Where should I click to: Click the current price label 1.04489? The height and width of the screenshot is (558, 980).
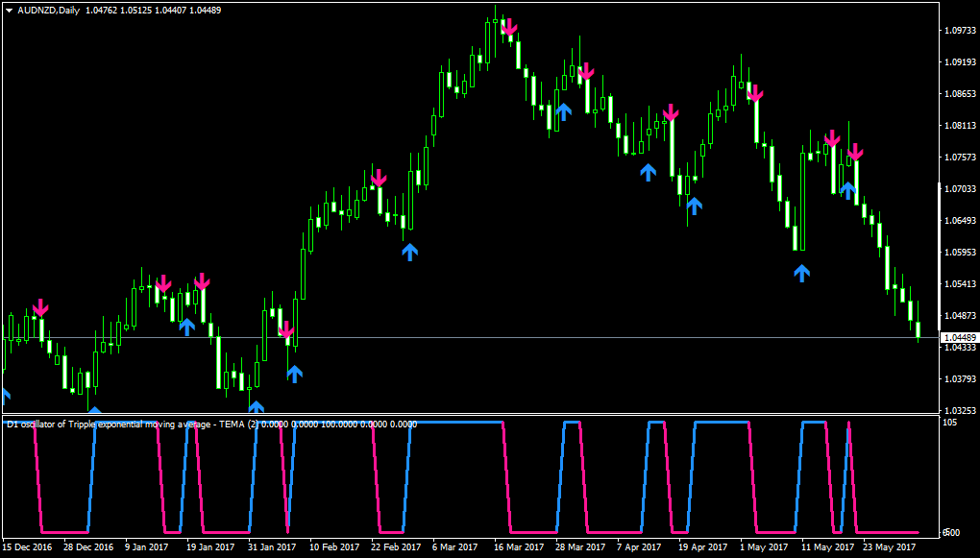point(960,337)
